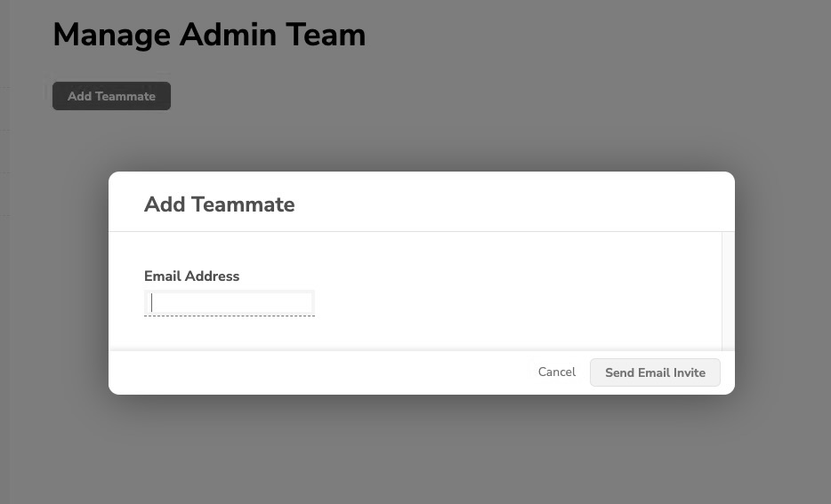Focus the teammate email text box
Viewport: 831px width, 504px height.
(230, 303)
